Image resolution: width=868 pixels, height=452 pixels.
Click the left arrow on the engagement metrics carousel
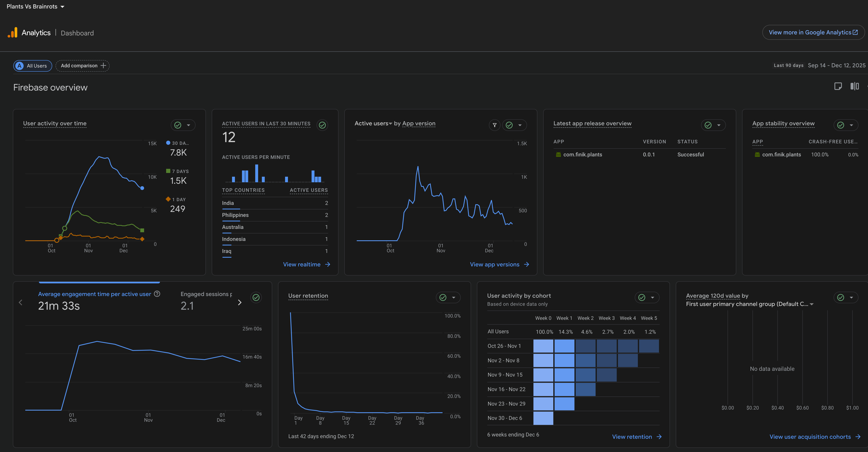click(x=21, y=302)
